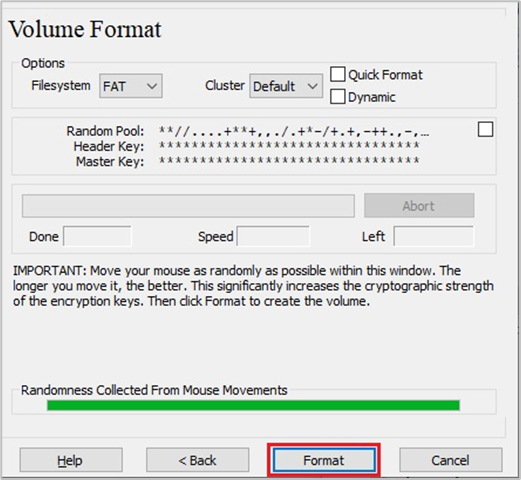Tick the Dynamic checkbox
Viewport: 521px width, 480px height.
[338, 97]
